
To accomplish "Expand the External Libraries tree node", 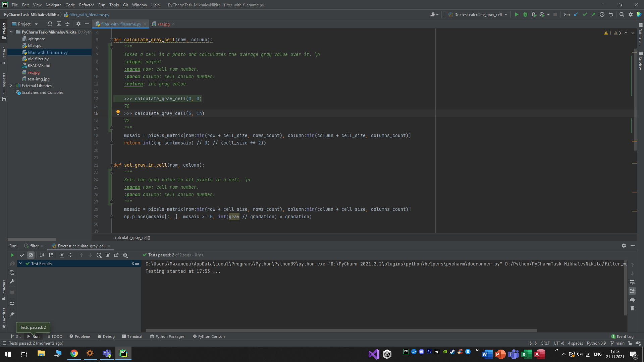I will click(x=11, y=85).
